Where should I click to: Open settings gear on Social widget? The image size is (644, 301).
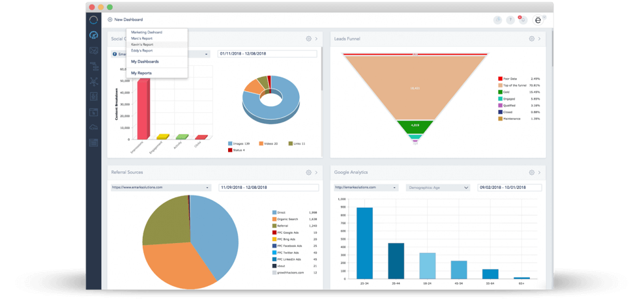pos(308,38)
